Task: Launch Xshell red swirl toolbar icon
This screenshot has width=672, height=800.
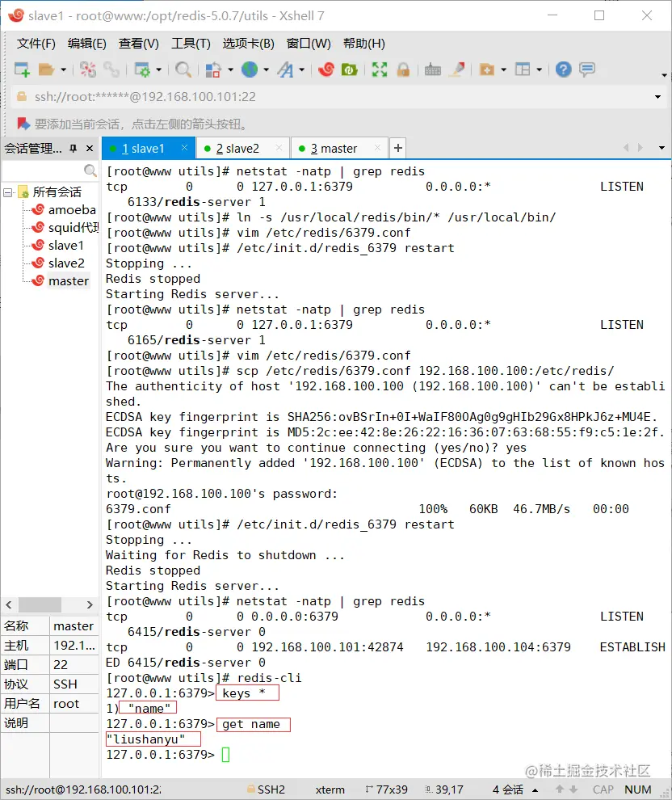Action: [325, 69]
